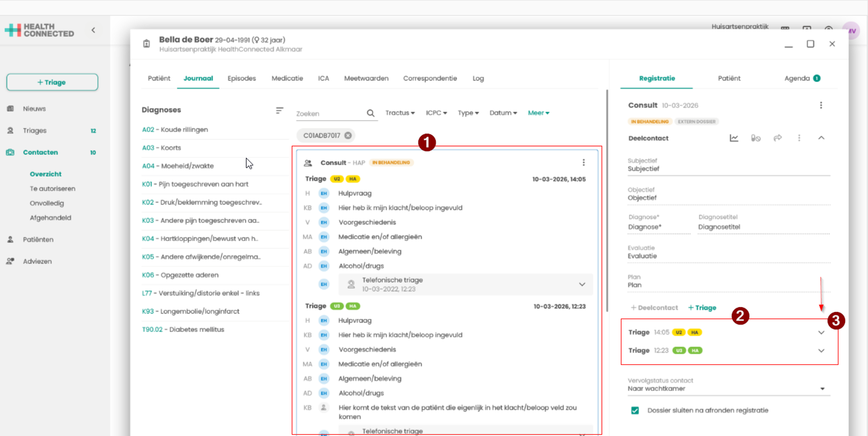Viewport: 868px width, 436px height.
Task: Click the person icon in Telefonische triage 10-03-2022 row
Action: click(351, 284)
